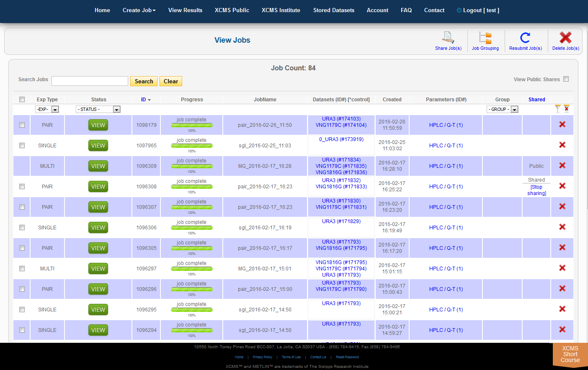Screen dimensions: 588x370
Task: Click the Clear button
Action: click(171, 81)
